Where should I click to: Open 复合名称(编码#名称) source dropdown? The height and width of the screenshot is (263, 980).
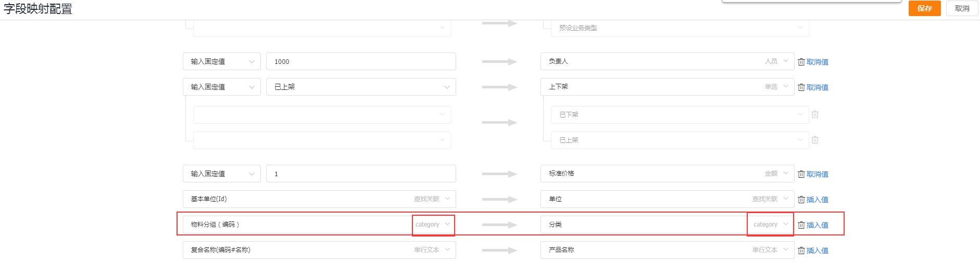click(319, 250)
